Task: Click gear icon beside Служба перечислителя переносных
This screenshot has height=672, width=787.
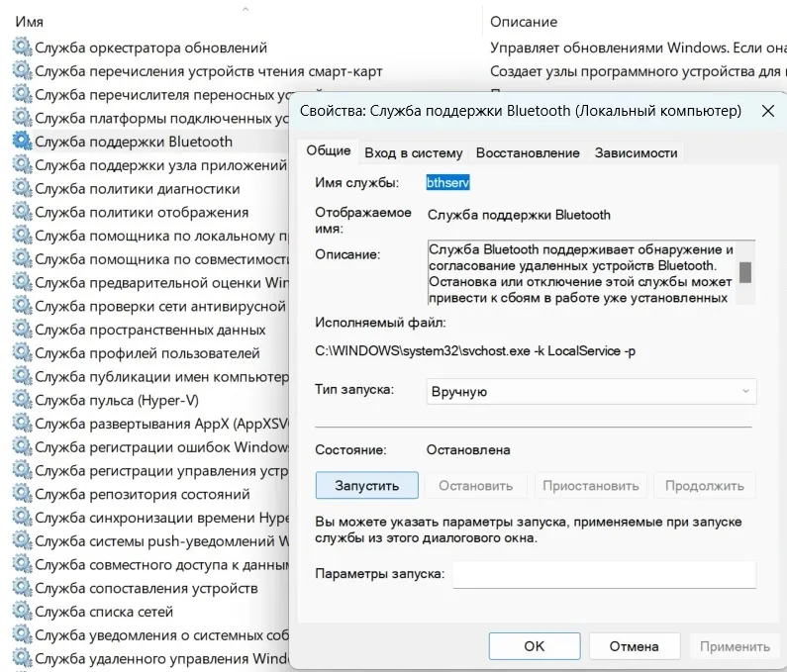Action: 22,94
